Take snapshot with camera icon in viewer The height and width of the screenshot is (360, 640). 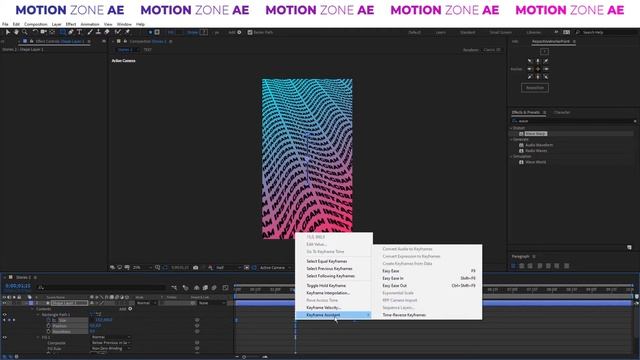click(x=196, y=268)
